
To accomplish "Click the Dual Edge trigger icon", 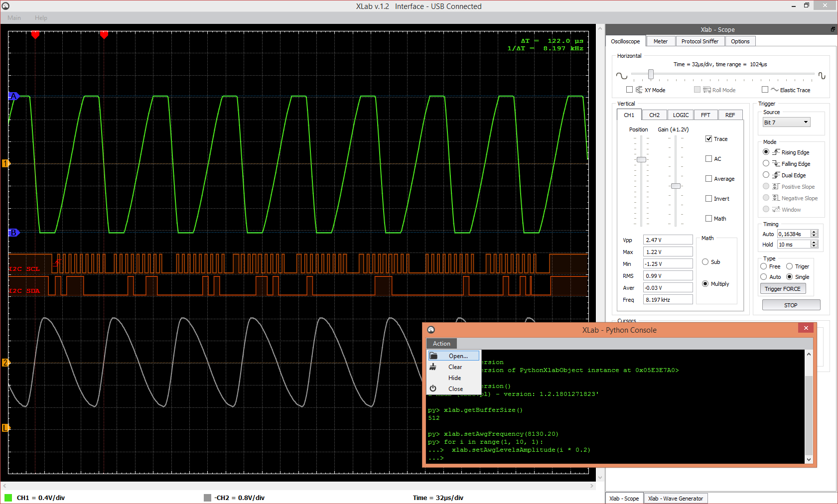I will (x=776, y=175).
